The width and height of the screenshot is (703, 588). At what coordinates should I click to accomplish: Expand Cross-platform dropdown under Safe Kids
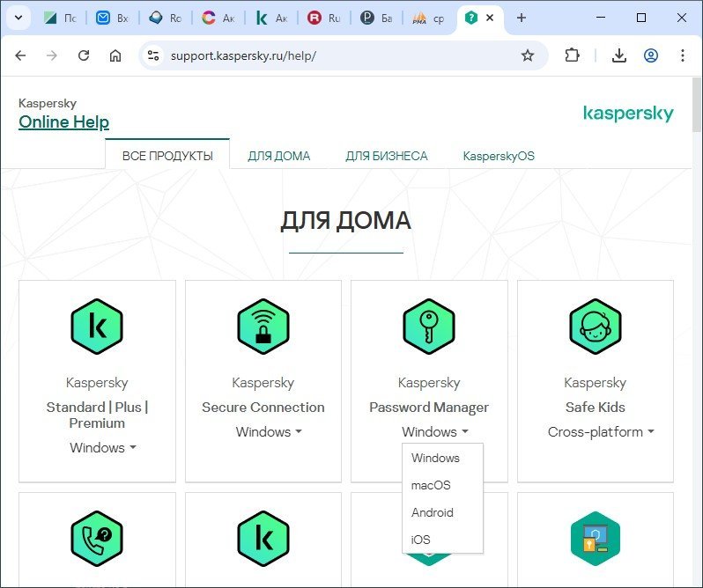pos(601,431)
